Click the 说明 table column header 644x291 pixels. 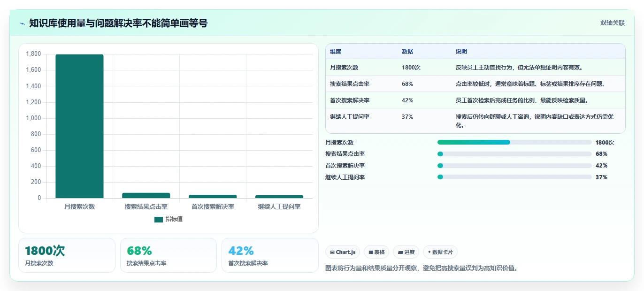(x=461, y=52)
